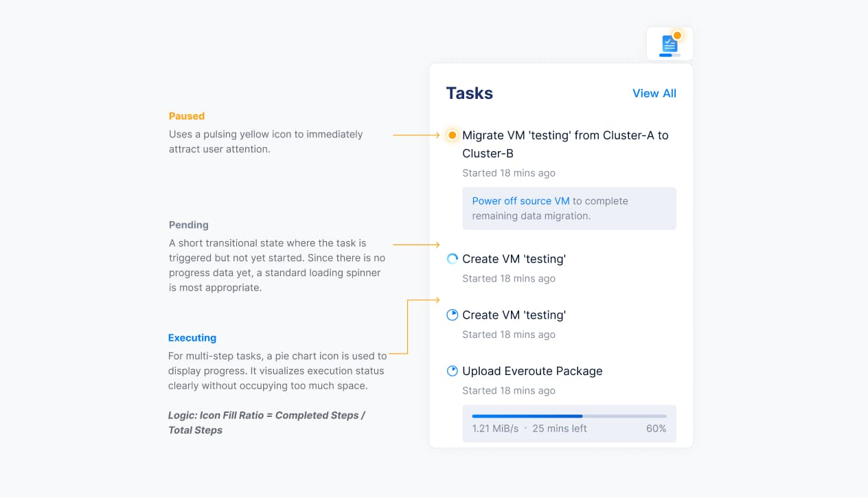Open the Create VM task with pie icon

tap(514, 315)
